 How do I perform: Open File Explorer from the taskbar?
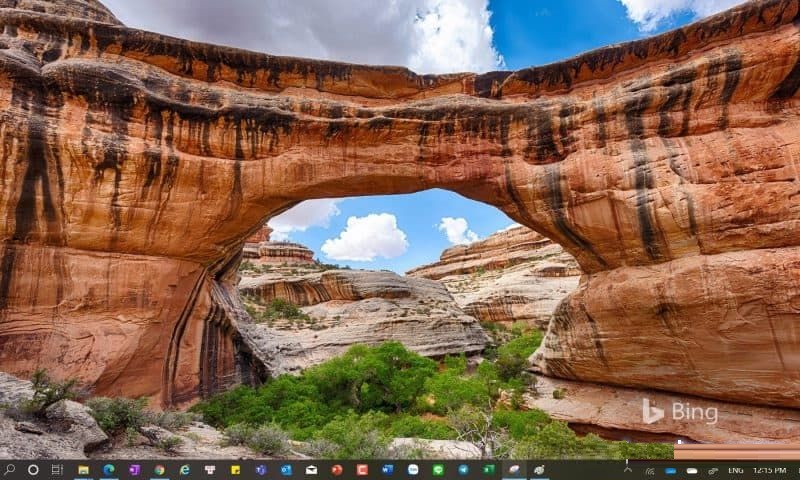tap(83, 470)
